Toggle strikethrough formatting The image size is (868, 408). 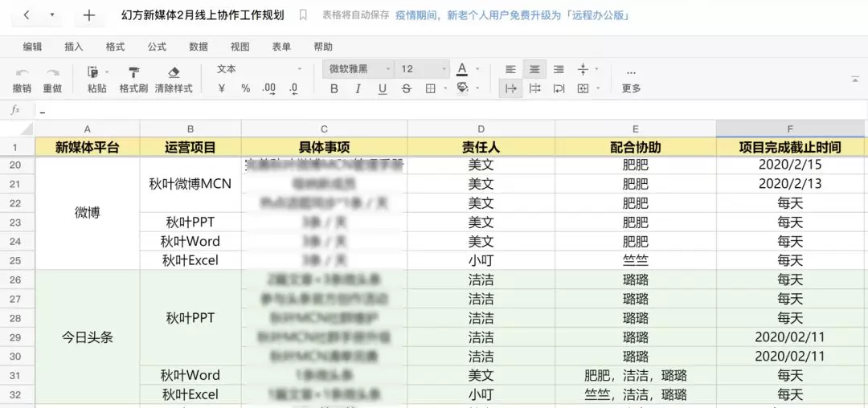tap(407, 88)
